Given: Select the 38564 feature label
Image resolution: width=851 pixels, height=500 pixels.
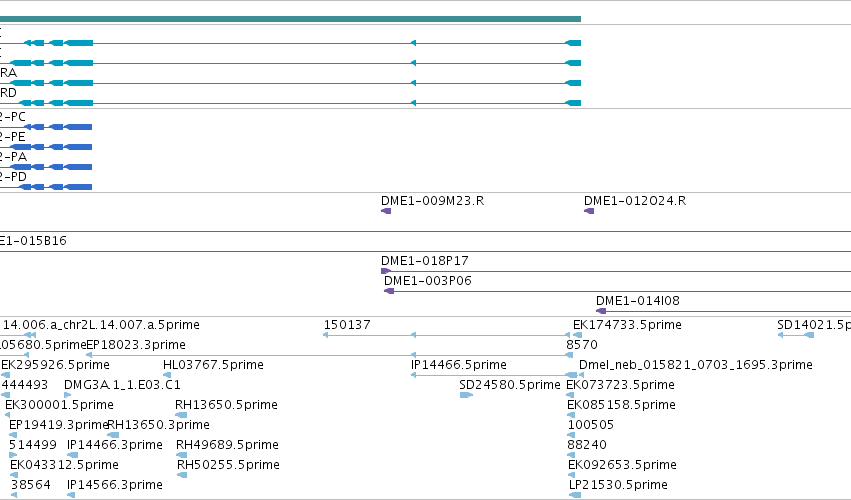Looking at the screenshot, I should point(30,485).
